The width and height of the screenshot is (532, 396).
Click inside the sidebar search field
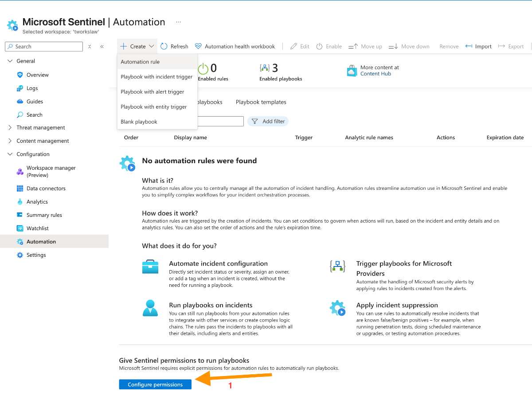point(43,46)
